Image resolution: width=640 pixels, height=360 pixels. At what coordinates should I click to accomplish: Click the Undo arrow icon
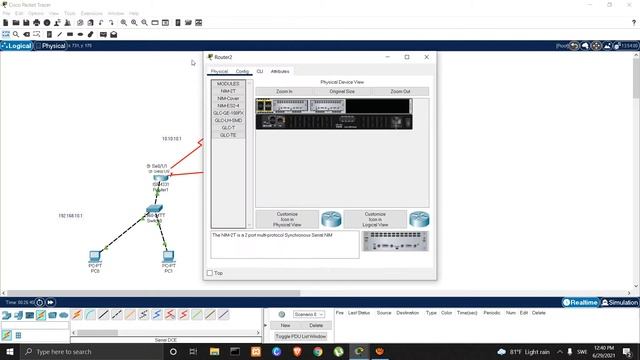point(101,23)
